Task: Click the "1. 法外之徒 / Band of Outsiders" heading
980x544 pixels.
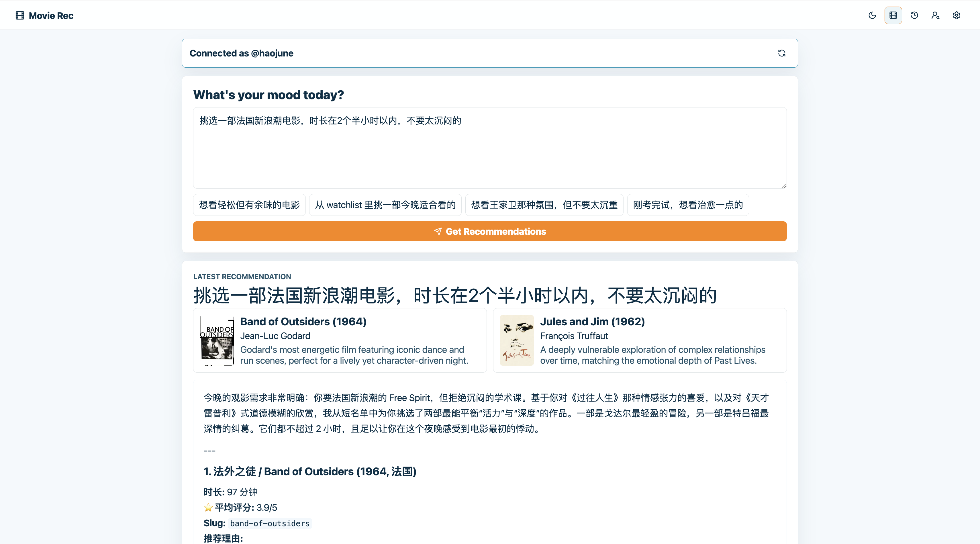Action: pyautogui.click(x=310, y=471)
